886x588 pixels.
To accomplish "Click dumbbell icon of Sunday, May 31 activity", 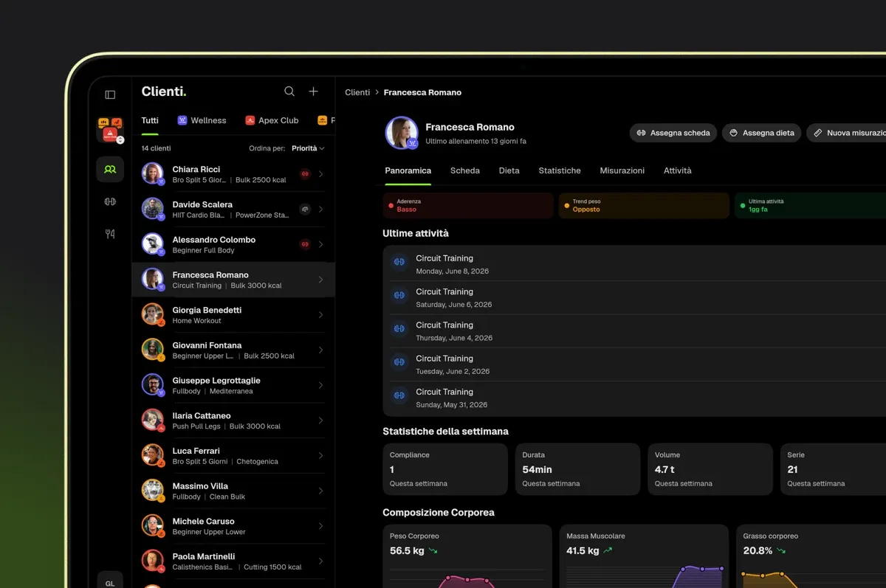I will coord(399,395).
